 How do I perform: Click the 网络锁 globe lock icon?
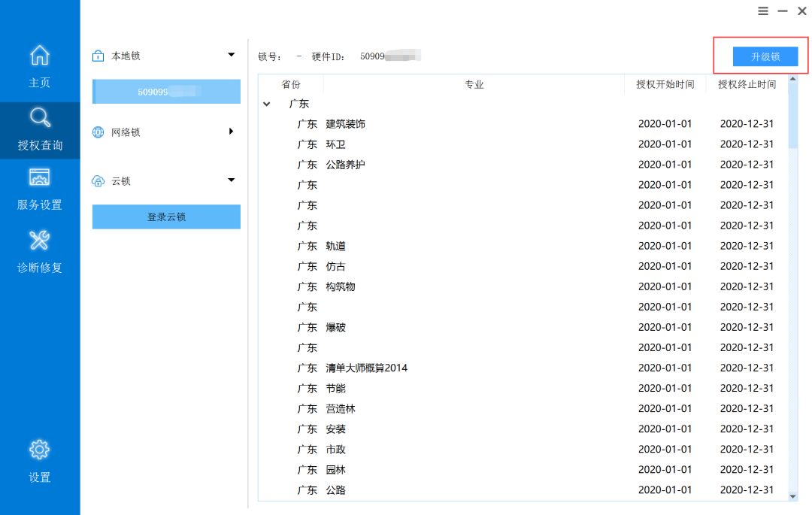coord(98,132)
